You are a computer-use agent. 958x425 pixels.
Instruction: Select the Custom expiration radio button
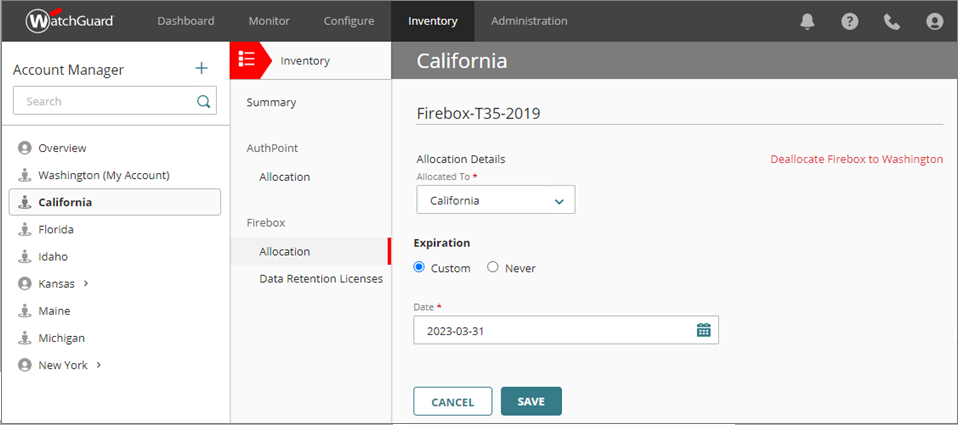point(420,267)
